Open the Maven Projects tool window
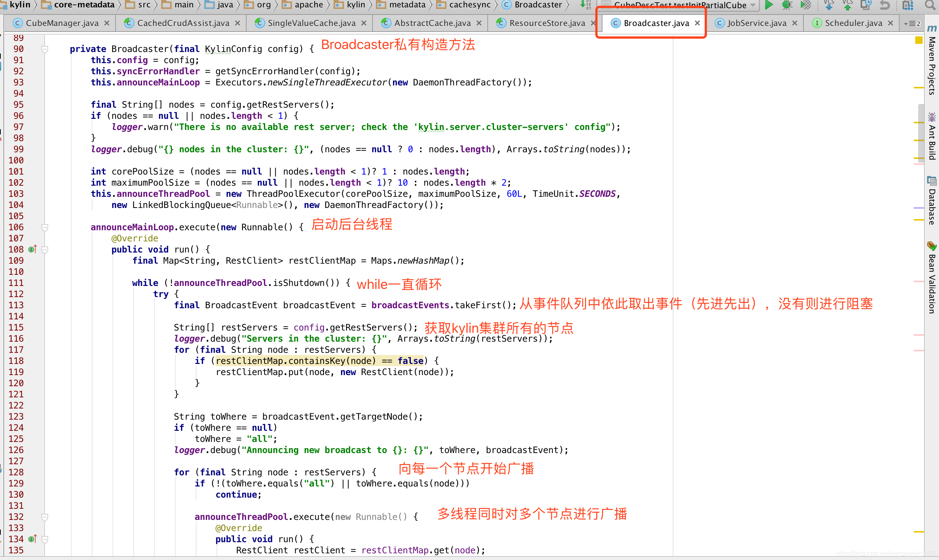 (932, 61)
